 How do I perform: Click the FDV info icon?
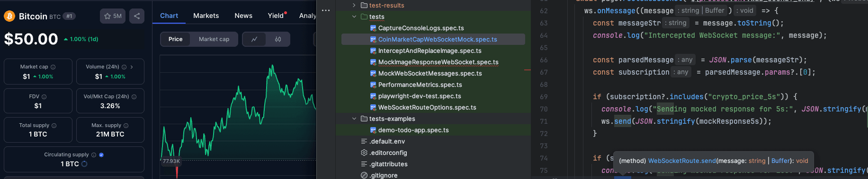point(44,96)
